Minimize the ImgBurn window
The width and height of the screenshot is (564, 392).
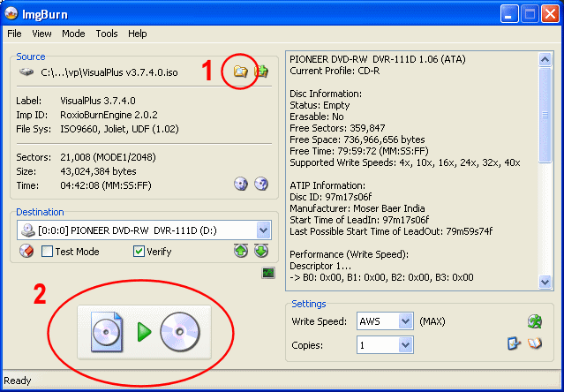click(x=509, y=14)
